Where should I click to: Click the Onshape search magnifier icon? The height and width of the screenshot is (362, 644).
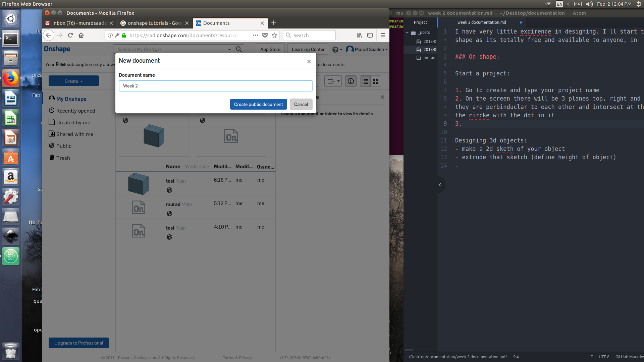click(x=239, y=49)
